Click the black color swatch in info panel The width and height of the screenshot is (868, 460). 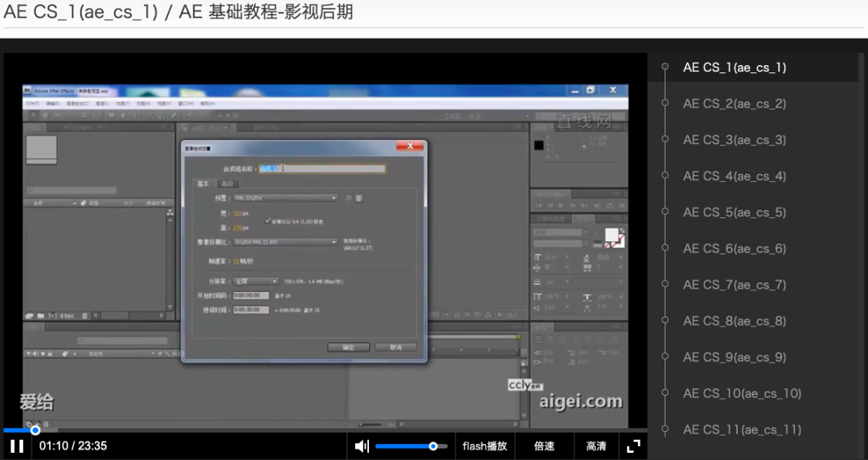[538, 146]
